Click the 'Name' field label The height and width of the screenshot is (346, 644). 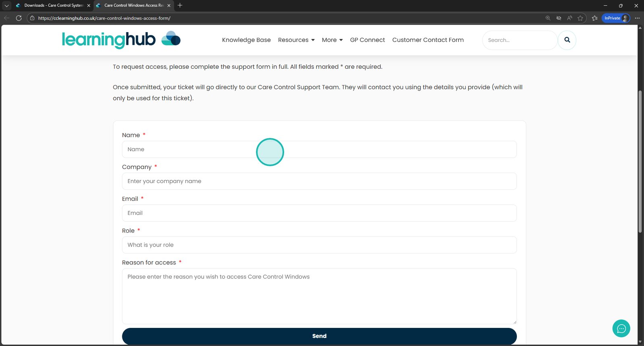131,135
